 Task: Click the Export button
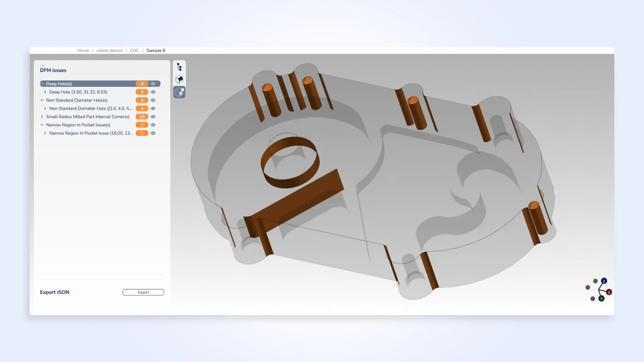point(143,292)
